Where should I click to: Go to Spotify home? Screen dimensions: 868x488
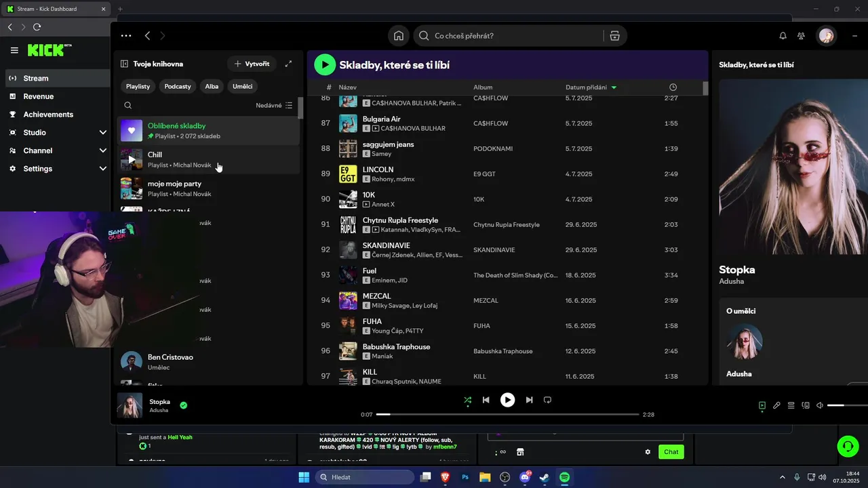399,36
